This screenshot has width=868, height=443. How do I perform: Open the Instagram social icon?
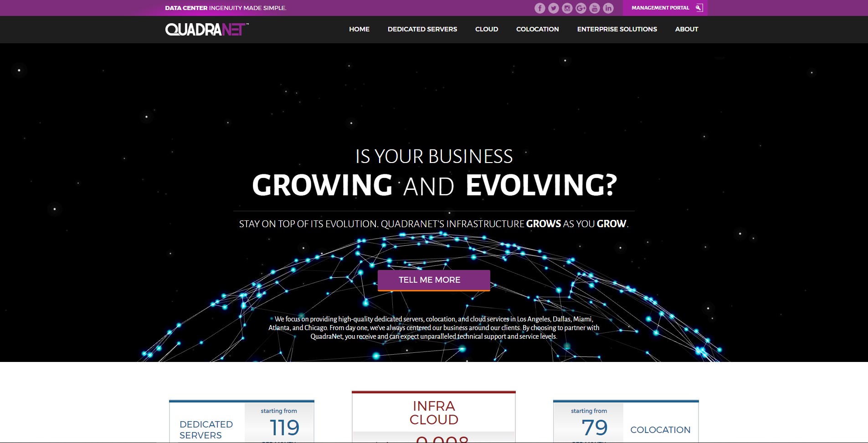567,8
